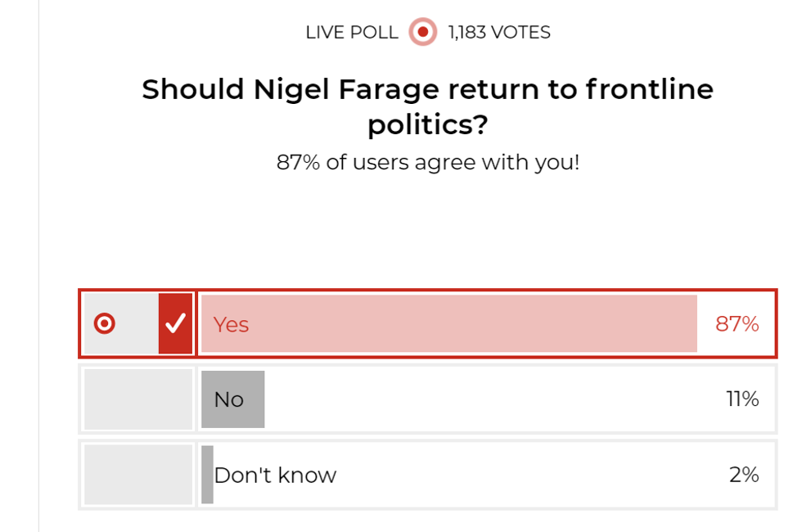802x532 pixels.
Task: Click the red 87% progress bar for Yes
Action: coord(450,324)
